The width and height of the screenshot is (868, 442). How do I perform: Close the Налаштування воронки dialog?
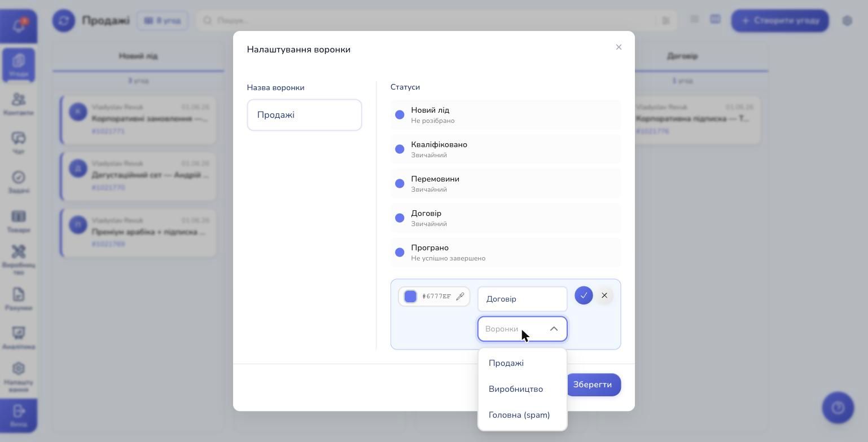click(619, 47)
